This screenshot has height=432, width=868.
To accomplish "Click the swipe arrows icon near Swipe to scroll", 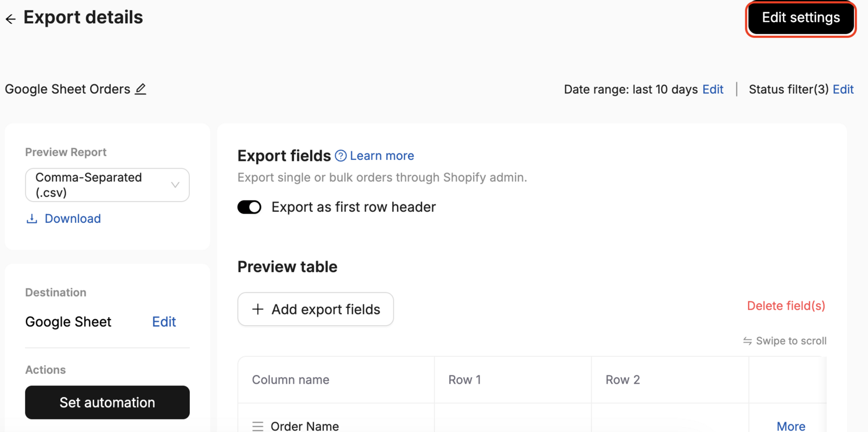I will click(x=748, y=341).
